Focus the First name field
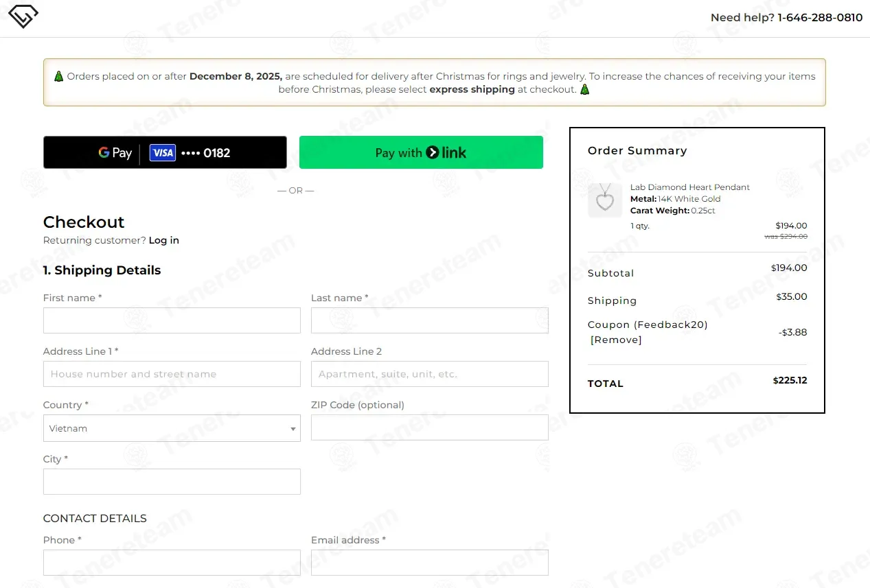Viewport: 870px width, 588px height. click(x=172, y=320)
